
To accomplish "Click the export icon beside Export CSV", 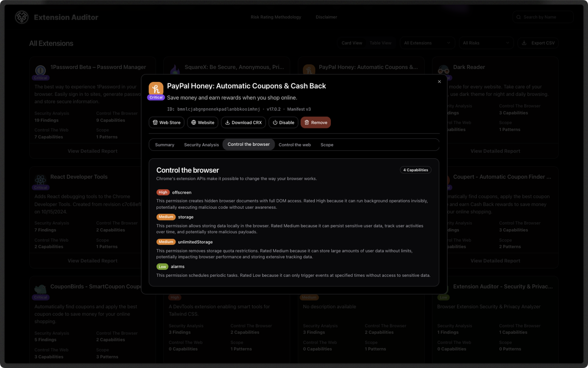I will [x=525, y=43].
